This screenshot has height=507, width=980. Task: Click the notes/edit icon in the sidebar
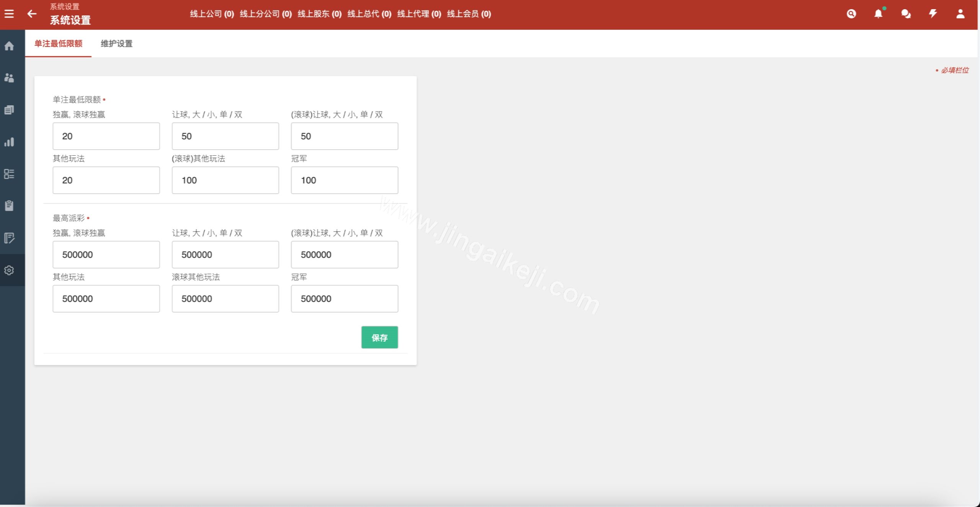coord(9,238)
